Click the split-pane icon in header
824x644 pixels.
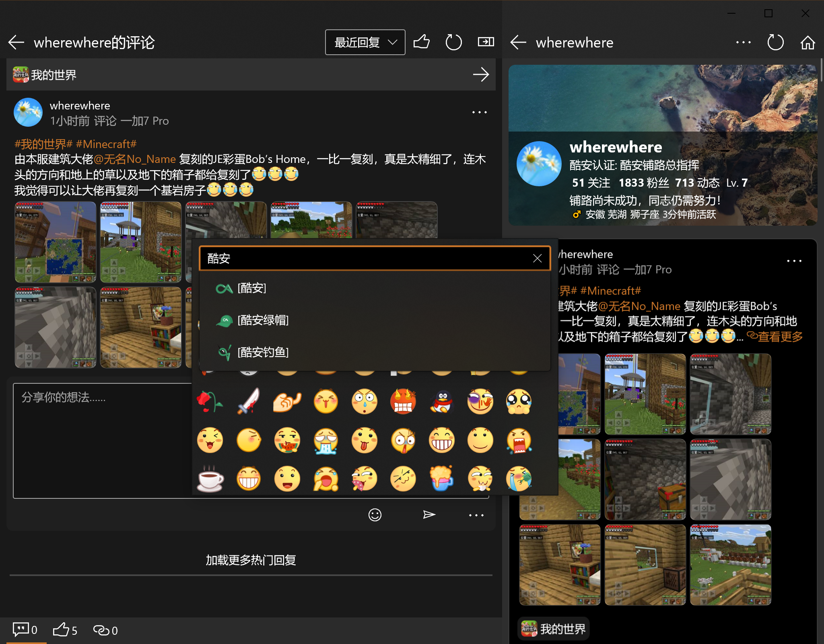[x=486, y=42]
